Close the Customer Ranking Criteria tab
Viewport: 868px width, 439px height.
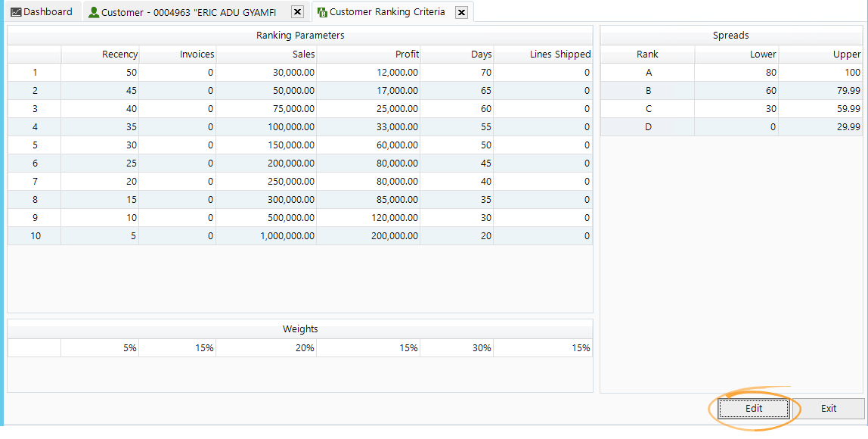[x=461, y=11]
